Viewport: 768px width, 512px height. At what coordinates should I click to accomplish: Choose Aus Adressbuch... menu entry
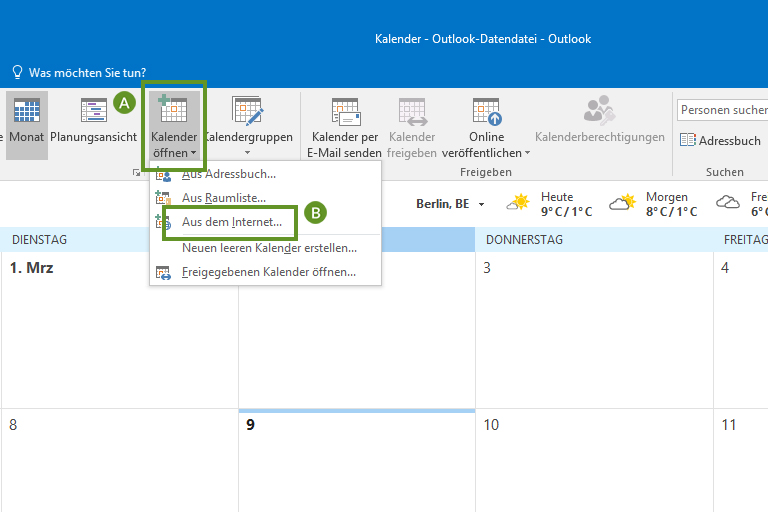(x=265, y=174)
